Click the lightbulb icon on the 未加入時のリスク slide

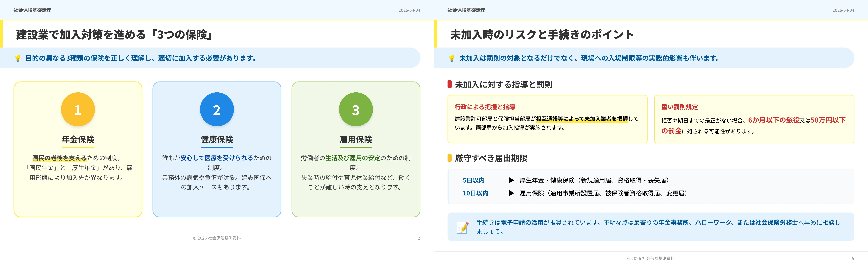tap(452, 58)
